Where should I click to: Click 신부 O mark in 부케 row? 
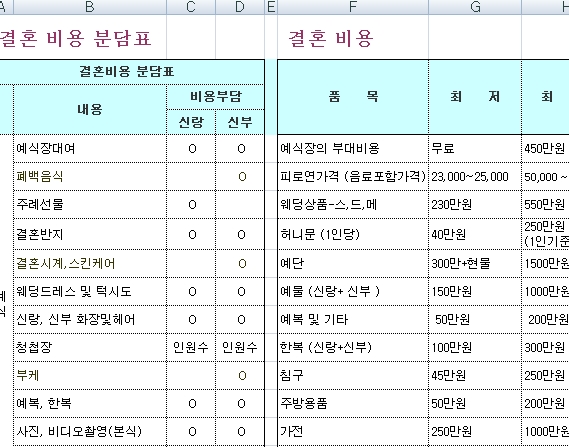(x=242, y=376)
